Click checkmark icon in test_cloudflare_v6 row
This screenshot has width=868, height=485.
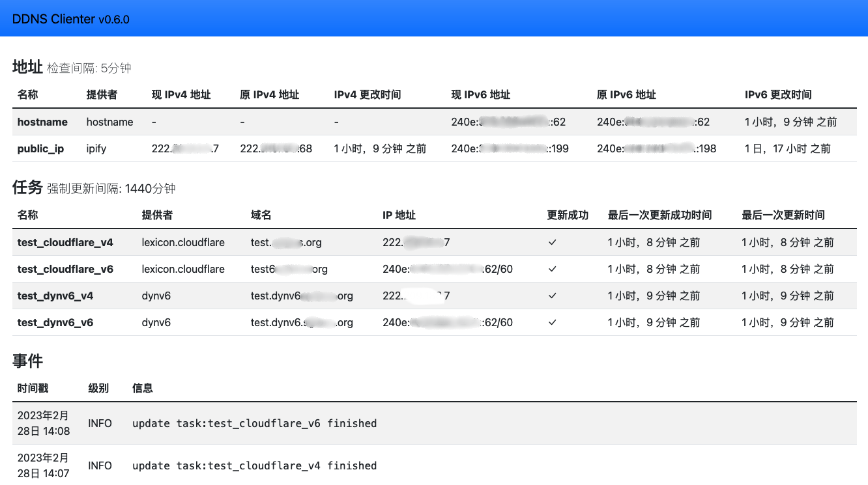(553, 269)
